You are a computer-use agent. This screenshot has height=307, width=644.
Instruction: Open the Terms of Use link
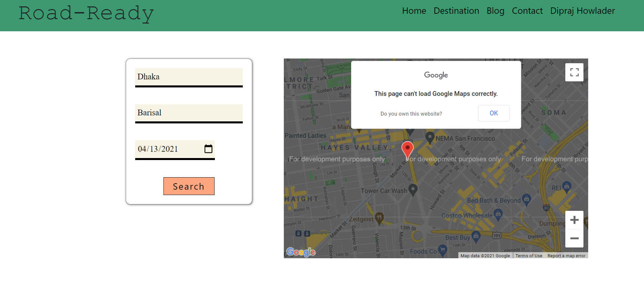[529, 256]
